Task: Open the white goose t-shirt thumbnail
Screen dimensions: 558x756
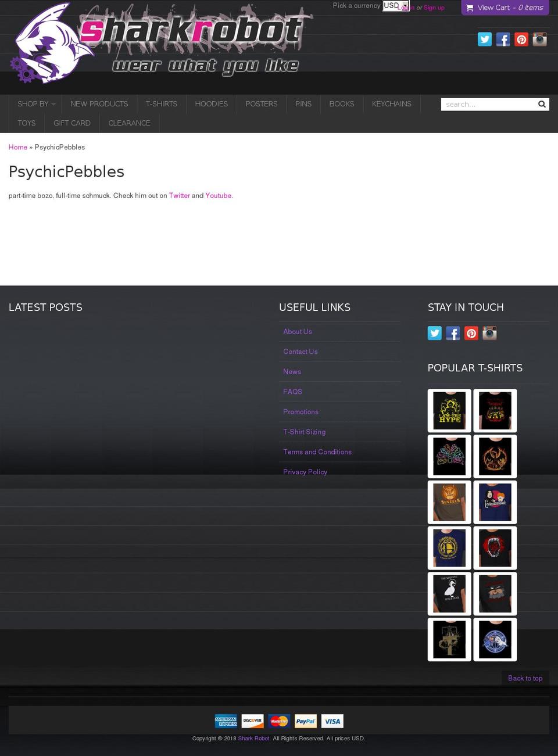Action: pos(449,594)
